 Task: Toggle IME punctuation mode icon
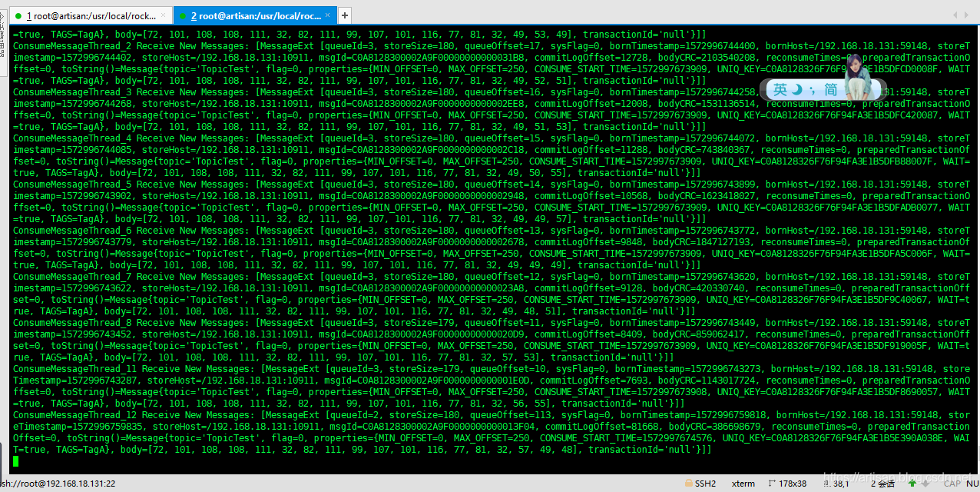pos(814,91)
